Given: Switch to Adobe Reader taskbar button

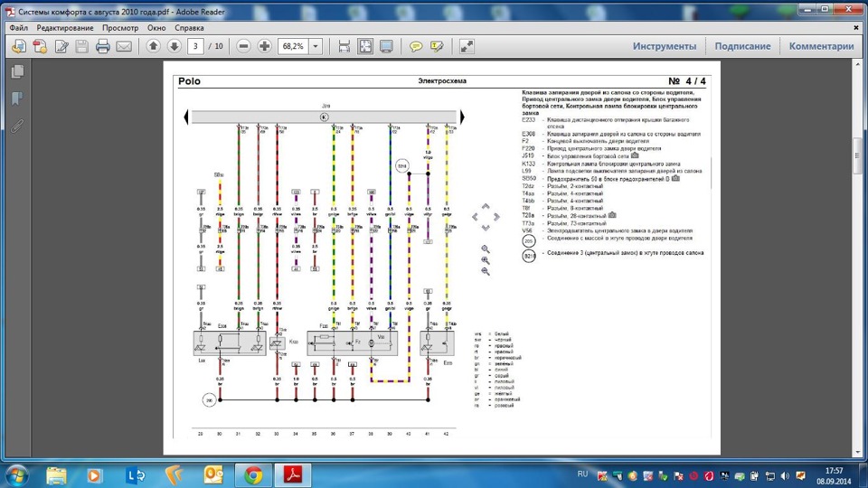Looking at the screenshot, I should tap(293, 475).
